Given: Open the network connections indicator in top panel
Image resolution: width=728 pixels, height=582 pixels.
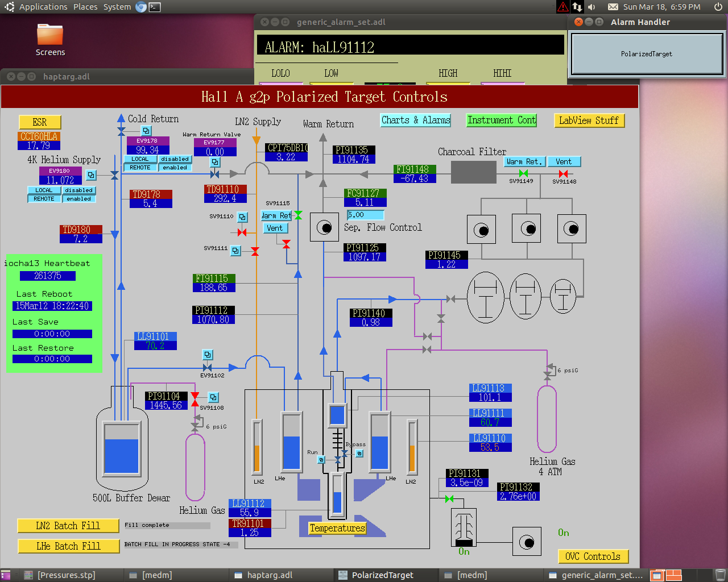Looking at the screenshot, I should pos(577,7).
